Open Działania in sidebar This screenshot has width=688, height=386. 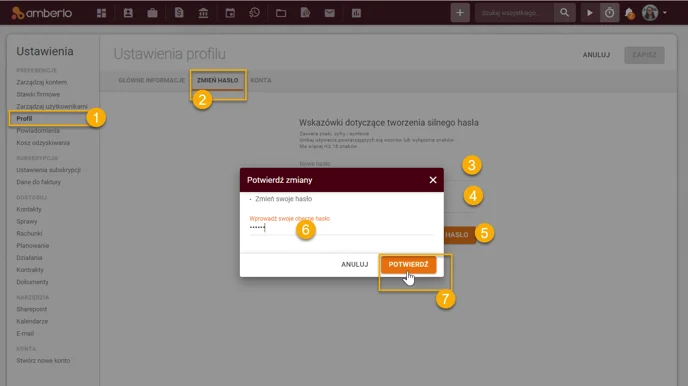29,258
